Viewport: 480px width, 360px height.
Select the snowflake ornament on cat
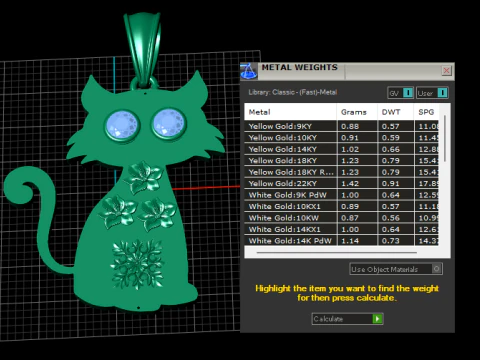tap(138, 263)
